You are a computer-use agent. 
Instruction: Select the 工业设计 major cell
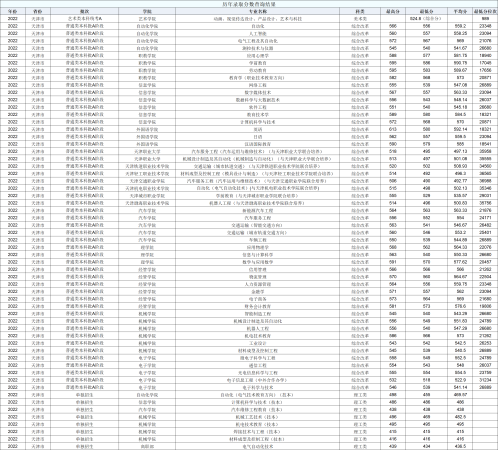click(258, 343)
